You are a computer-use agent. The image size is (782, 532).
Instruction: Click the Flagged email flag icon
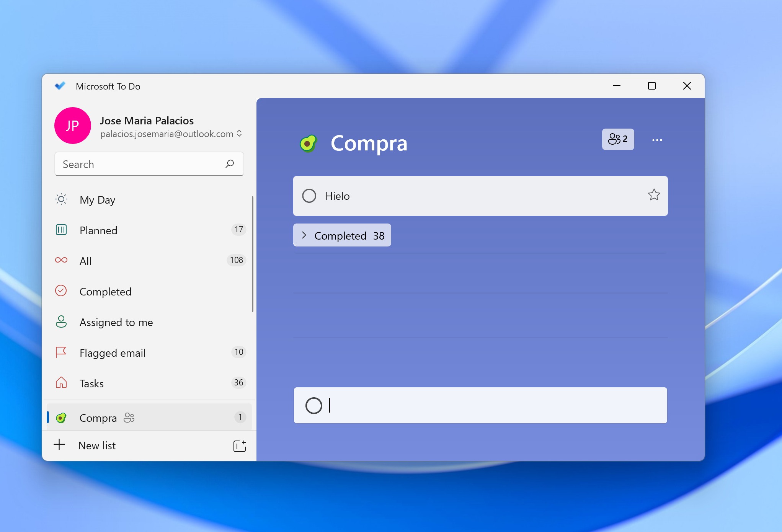click(x=61, y=352)
